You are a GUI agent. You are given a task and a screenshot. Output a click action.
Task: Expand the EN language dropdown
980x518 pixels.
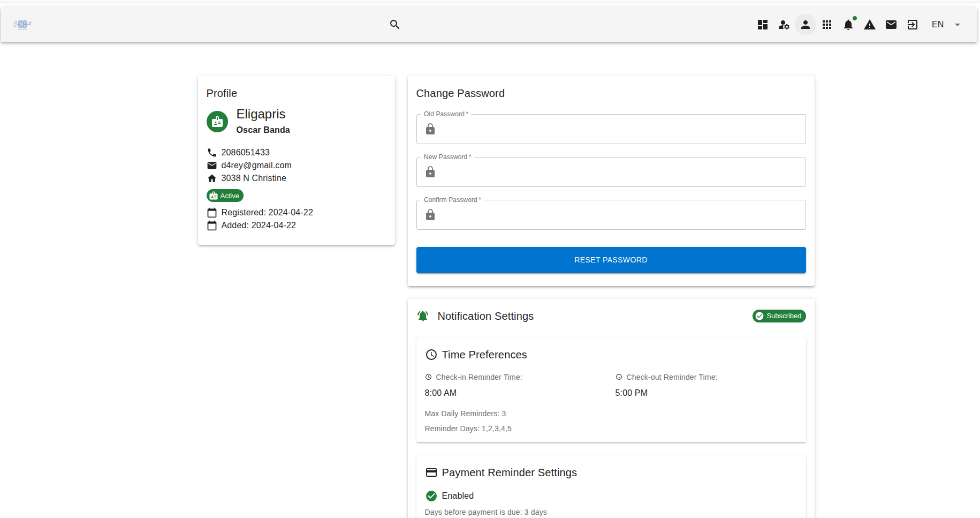tap(938, 25)
